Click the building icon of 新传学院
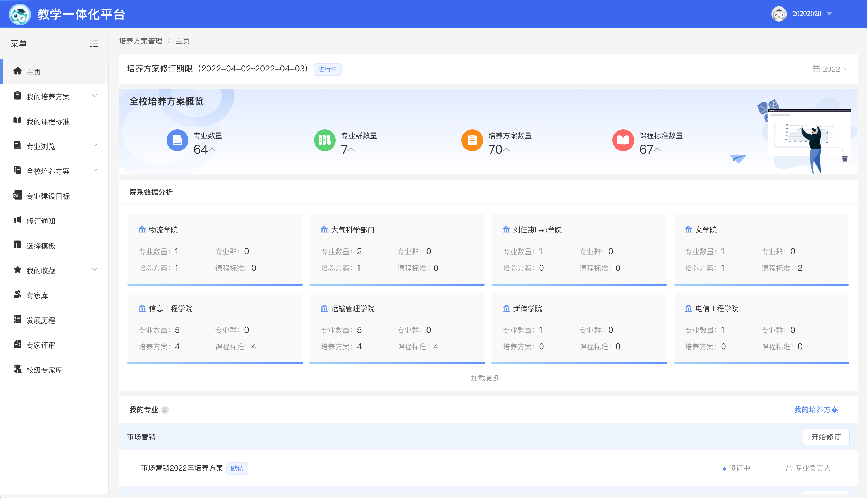This screenshot has height=499, width=868. pos(506,309)
